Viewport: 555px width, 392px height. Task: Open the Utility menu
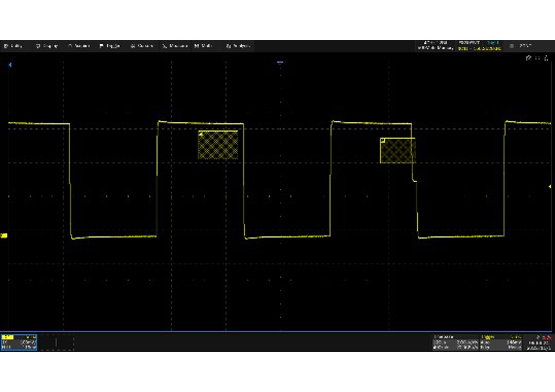coord(13,46)
